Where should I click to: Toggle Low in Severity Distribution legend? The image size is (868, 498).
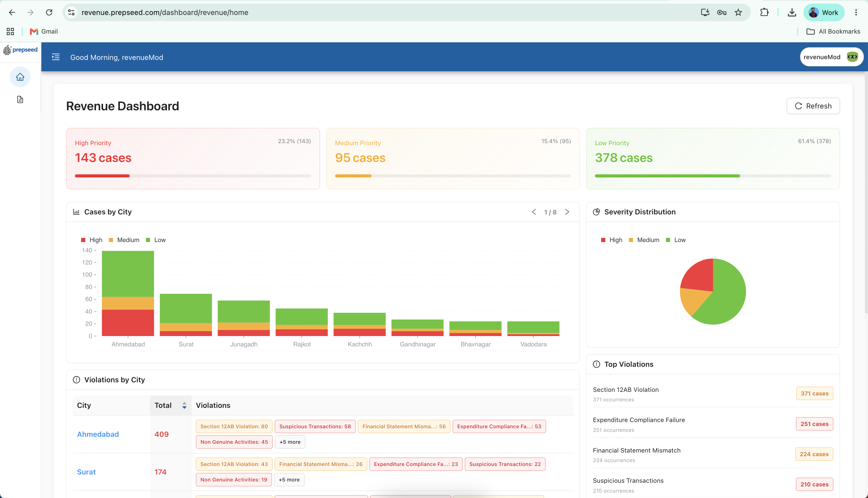point(676,240)
